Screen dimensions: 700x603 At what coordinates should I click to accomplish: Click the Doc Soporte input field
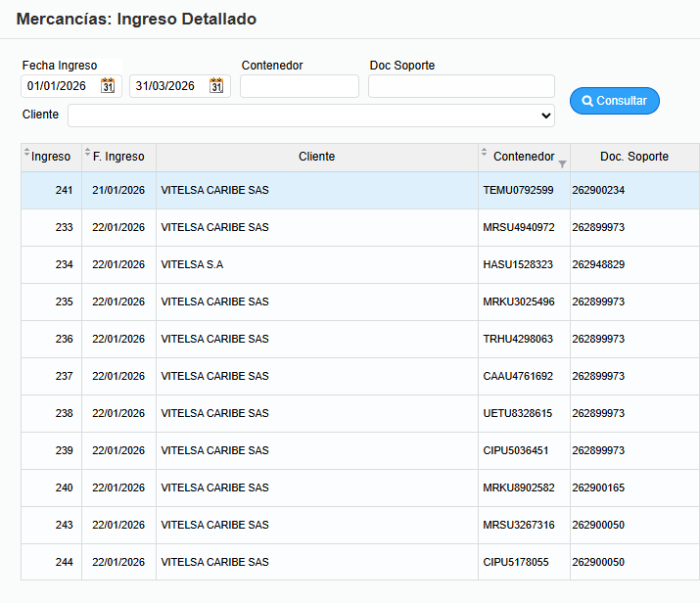(x=461, y=86)
